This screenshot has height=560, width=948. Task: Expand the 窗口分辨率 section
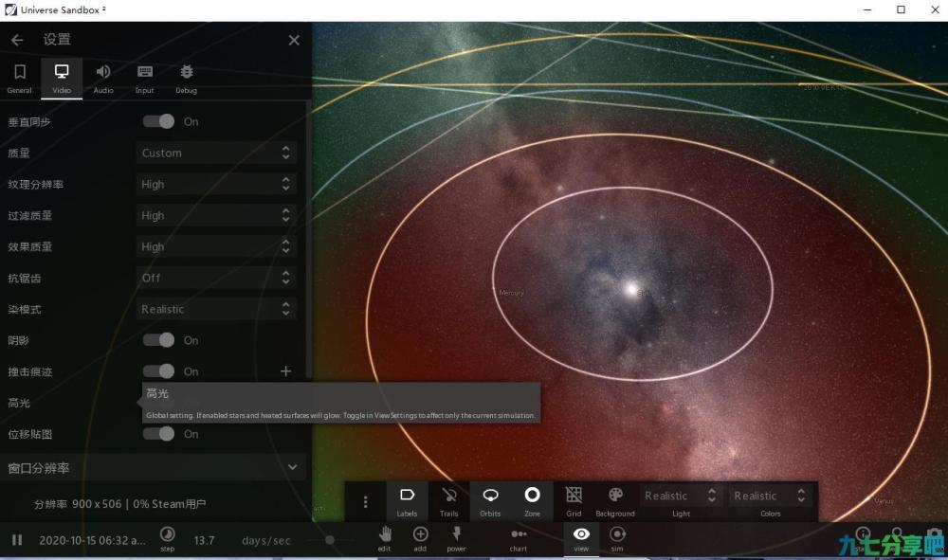(153, 467)
